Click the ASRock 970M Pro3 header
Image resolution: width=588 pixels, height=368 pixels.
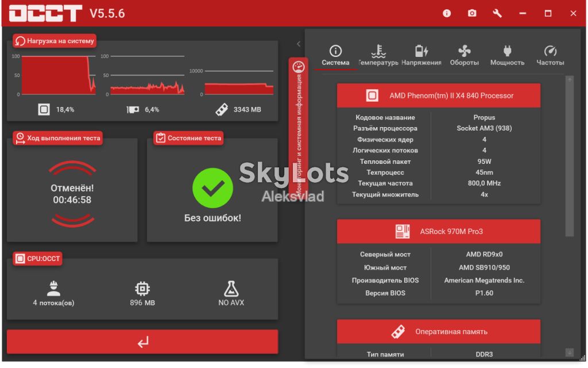[439, 231]
